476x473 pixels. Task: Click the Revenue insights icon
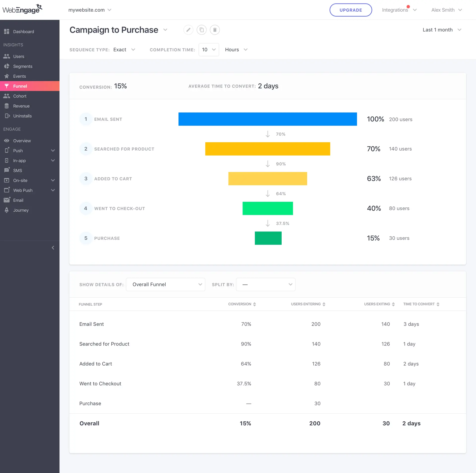pyautogui.click(x=7, y=106)
